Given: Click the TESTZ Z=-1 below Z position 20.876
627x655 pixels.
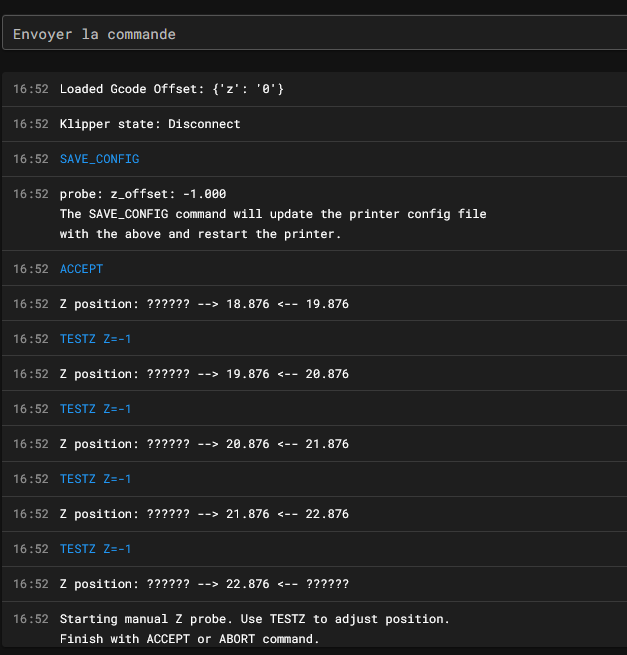Looking at the screenshot, I should (x=95, y=479).
